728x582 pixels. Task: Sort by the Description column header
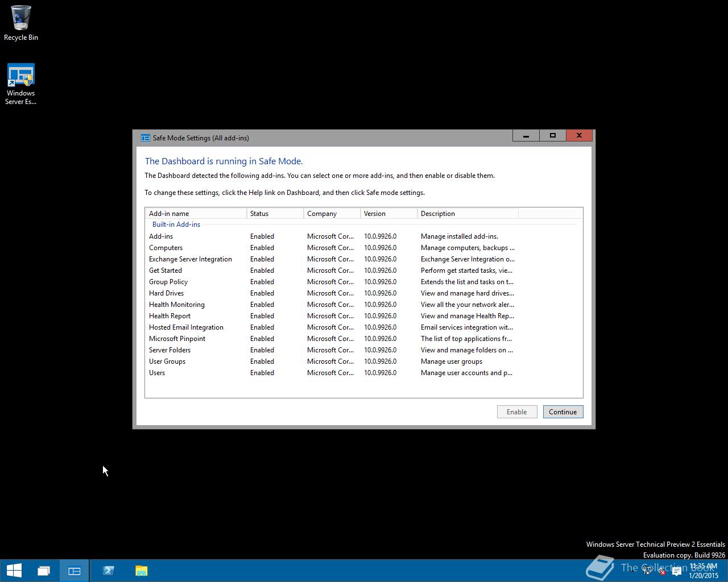pos(468,214)
